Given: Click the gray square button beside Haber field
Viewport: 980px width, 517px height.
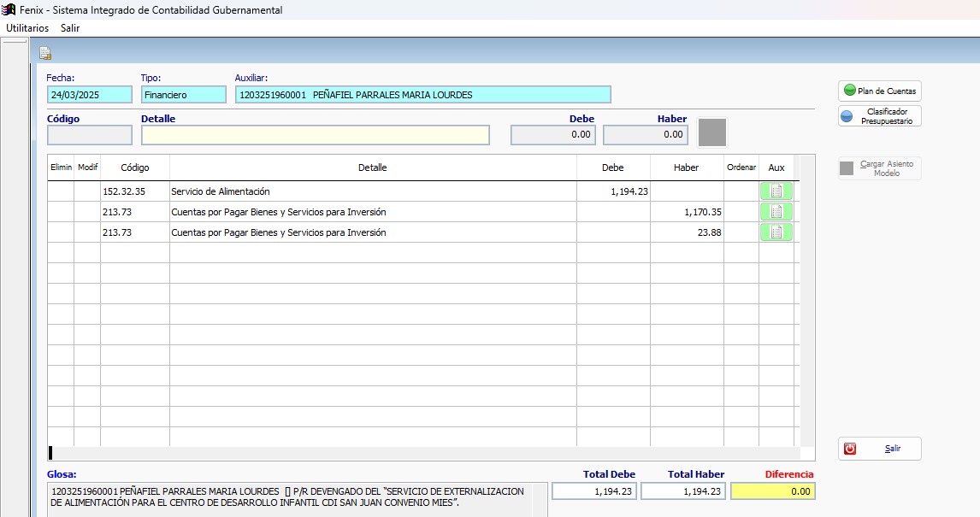Looking at the screenshot, I should (x=712, y=133).
